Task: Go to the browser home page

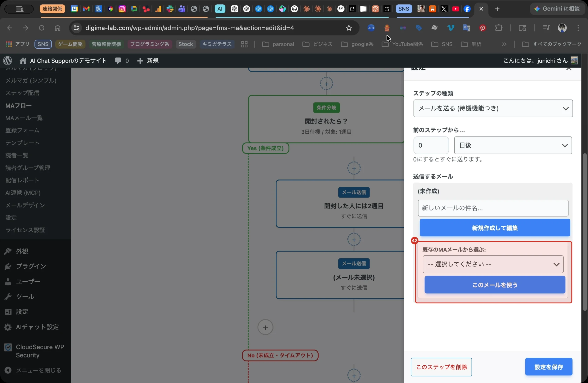Action: (x=57, y=28)
